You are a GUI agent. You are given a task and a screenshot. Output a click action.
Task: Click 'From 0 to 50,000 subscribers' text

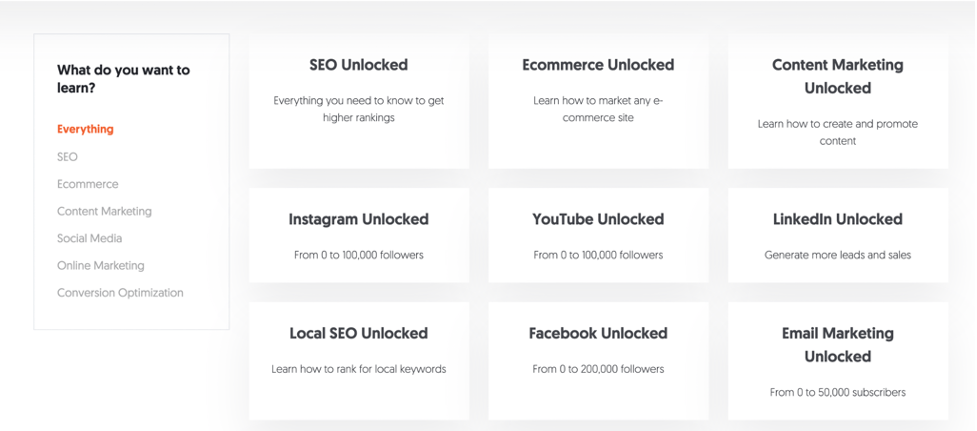pyautogui.click(x=837, y=392)
